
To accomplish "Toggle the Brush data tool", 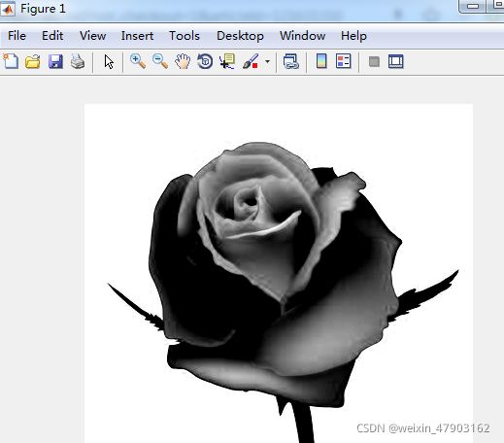I will click(251, 61).
